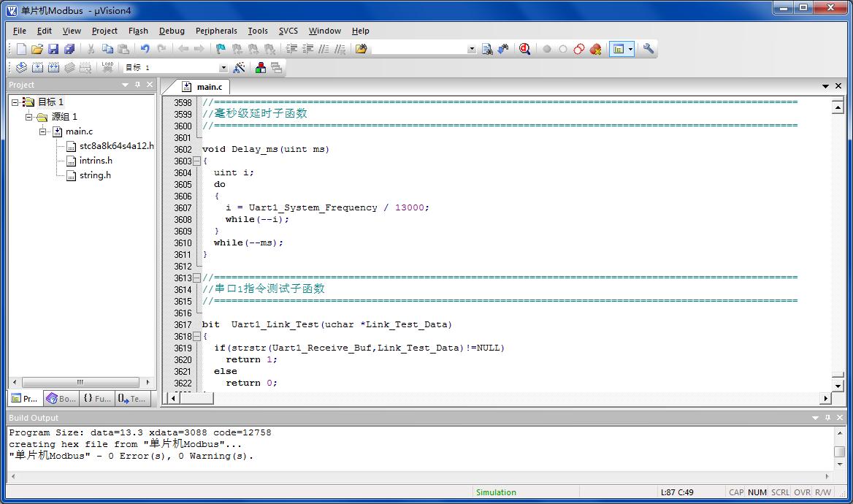Collapse code fold at line 3613
Image resolution: width=853 pixels, height=504 pixels.
197,278
